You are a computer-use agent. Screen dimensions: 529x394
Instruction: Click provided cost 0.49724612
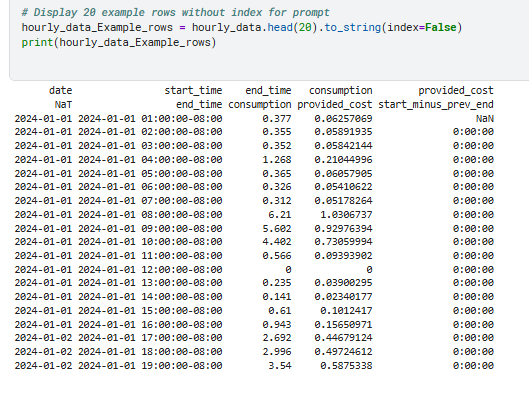pyautogui.click(x=343, y=351)
